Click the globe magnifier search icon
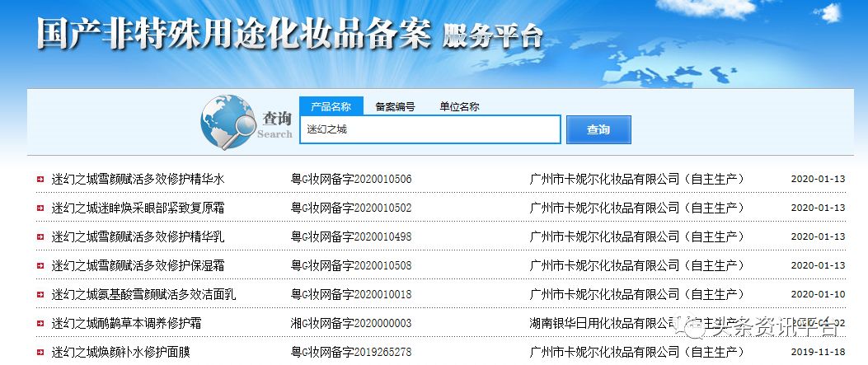The image size is (868, 365). pos(228,122)
